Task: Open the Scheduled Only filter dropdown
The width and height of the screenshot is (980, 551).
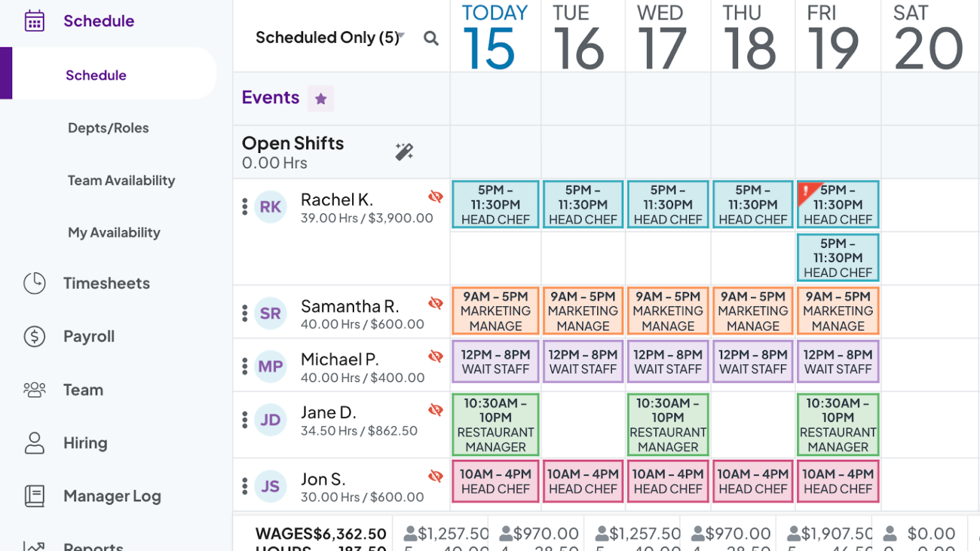Action: click(x=329, y=38)
